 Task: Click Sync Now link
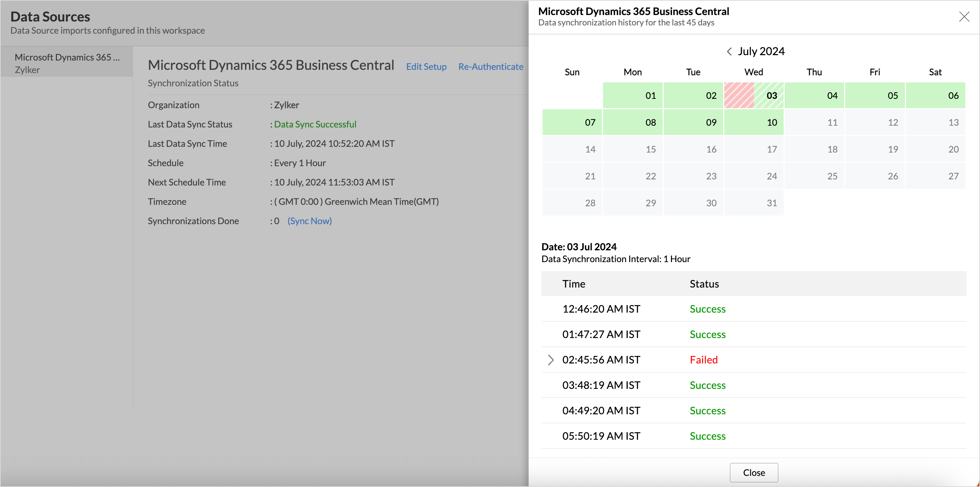coord(309,221)
